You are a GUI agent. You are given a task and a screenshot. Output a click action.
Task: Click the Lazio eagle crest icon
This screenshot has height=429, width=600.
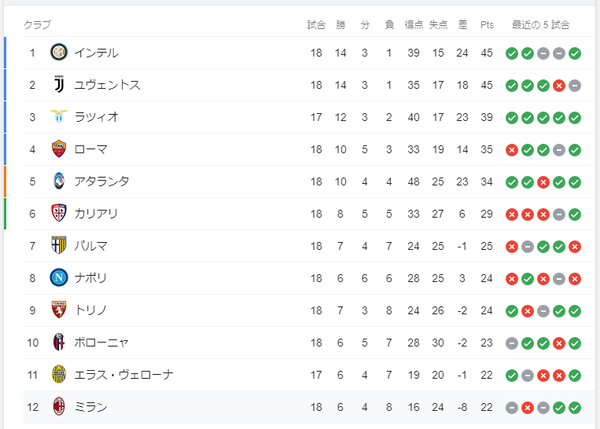click(59, 117)
